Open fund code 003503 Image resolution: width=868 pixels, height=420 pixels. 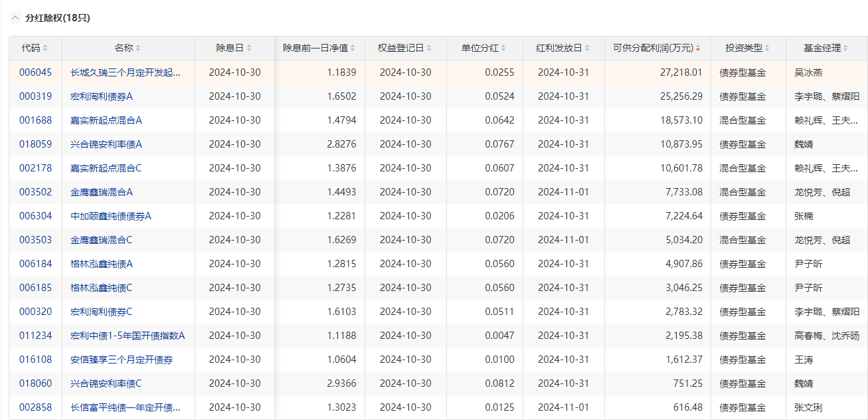click(x=35, y=240)
